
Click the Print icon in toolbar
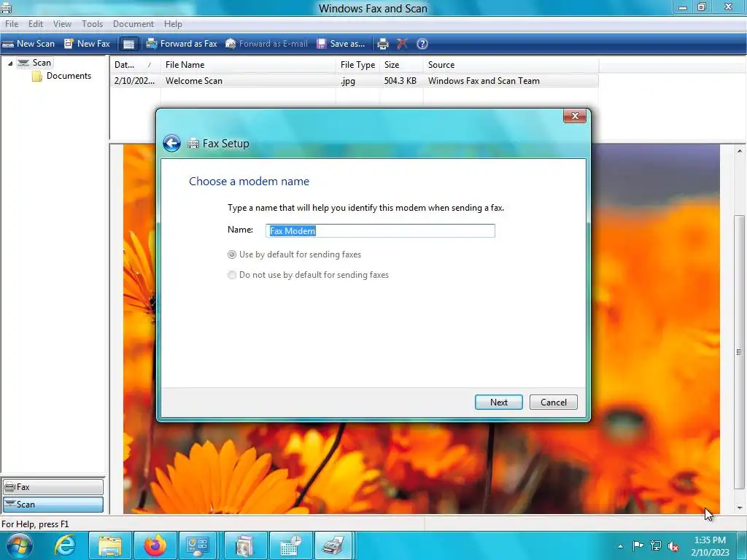[382, 44]
